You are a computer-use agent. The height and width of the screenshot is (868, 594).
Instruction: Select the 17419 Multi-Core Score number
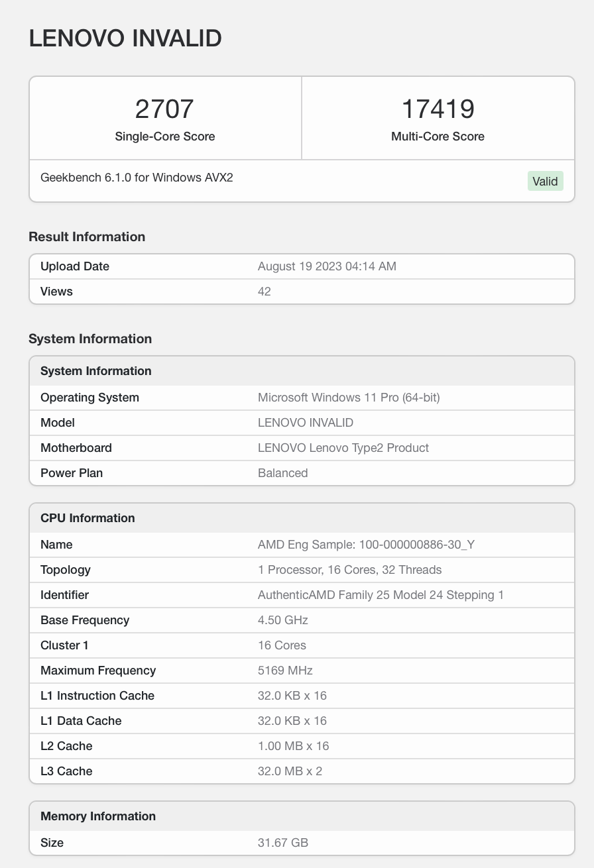point(438,109)
